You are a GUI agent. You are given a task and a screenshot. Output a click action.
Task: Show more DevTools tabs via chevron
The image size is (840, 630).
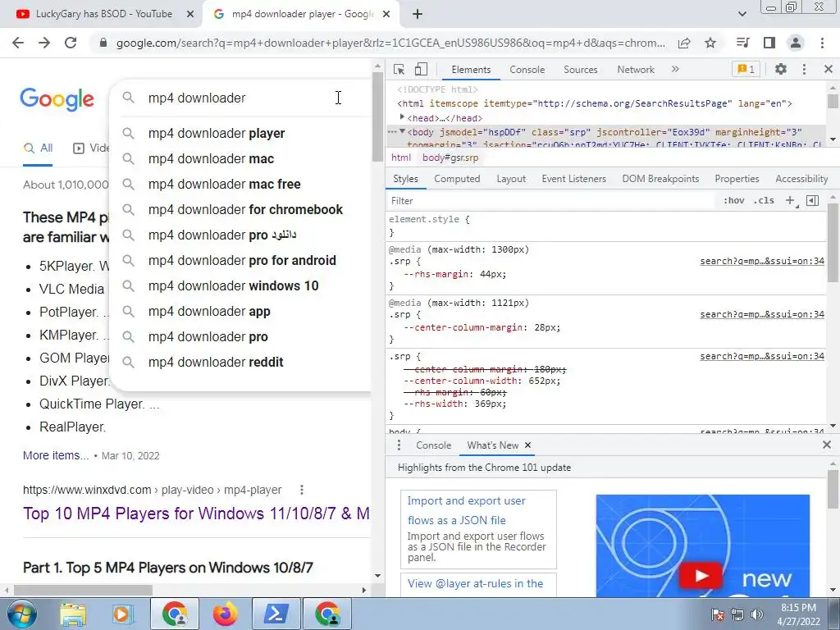[x=675, y=69]
